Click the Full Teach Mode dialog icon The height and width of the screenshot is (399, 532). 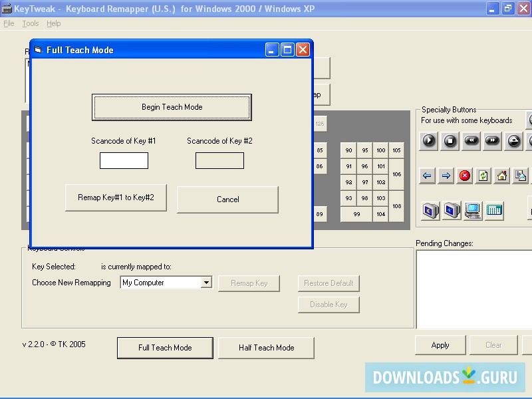coord(38,50)
